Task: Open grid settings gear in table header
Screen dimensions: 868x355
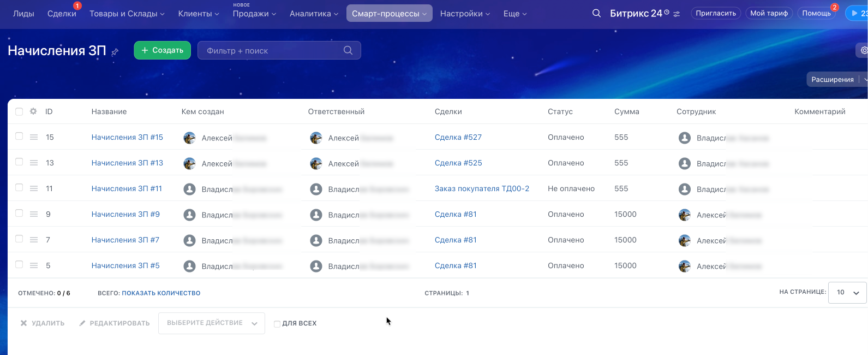Action: [33, 111]
